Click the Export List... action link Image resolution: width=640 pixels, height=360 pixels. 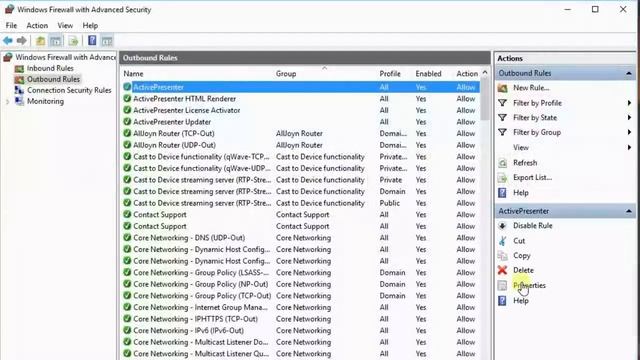[x=532, y=178]
